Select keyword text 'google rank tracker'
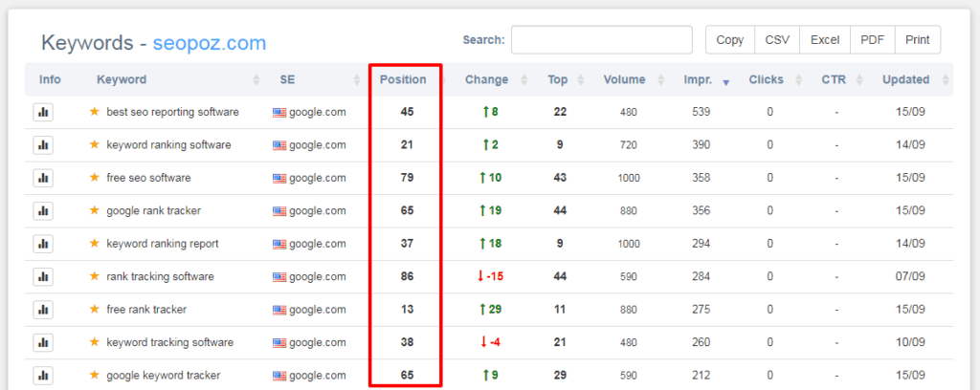980x390 pixels. [x=154, y=211]
